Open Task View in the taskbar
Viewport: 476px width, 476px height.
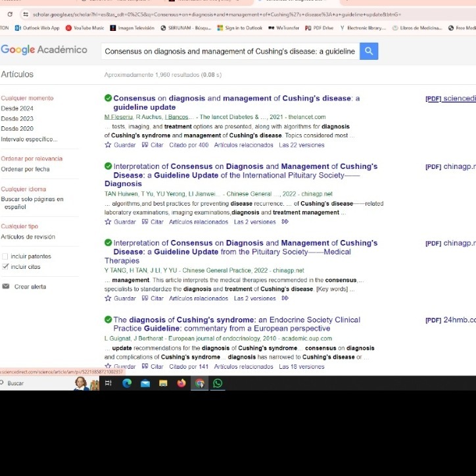[x=108, y=383]
